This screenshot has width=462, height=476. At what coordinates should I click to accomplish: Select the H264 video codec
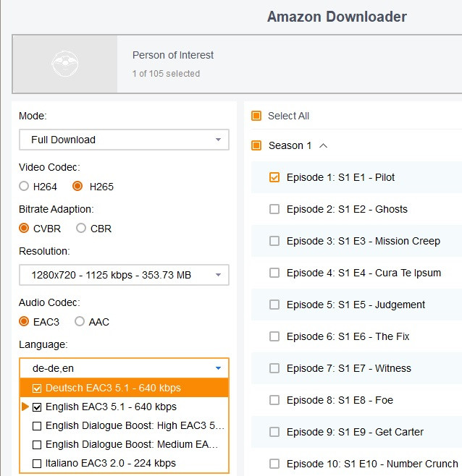(24, 187)
